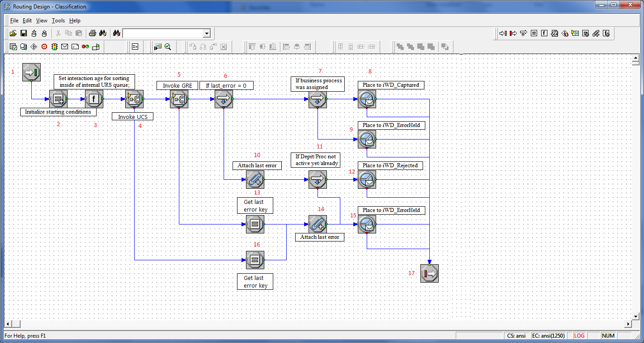
Task: Select the Exit node at the canvas bottom right
Action: (429, 273)
